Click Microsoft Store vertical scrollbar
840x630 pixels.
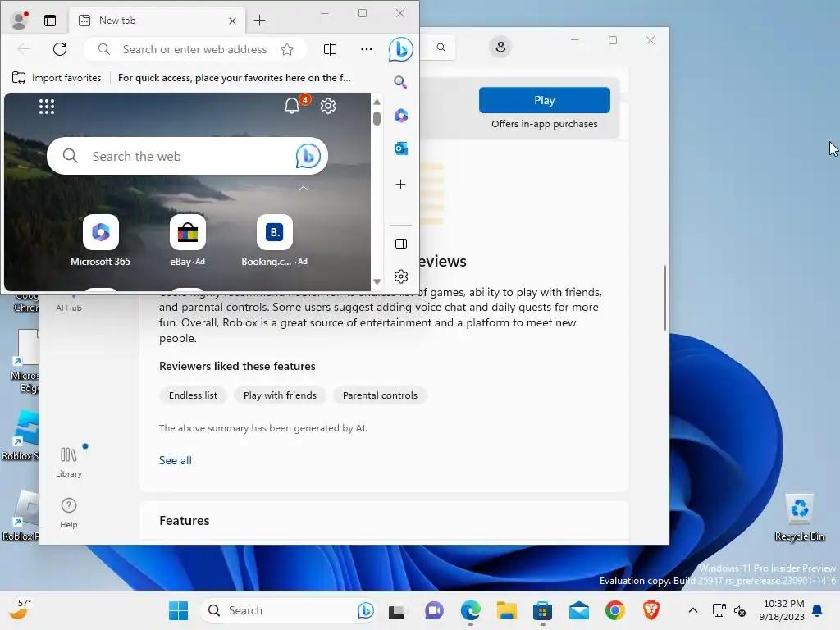click(x=664, y=297)
